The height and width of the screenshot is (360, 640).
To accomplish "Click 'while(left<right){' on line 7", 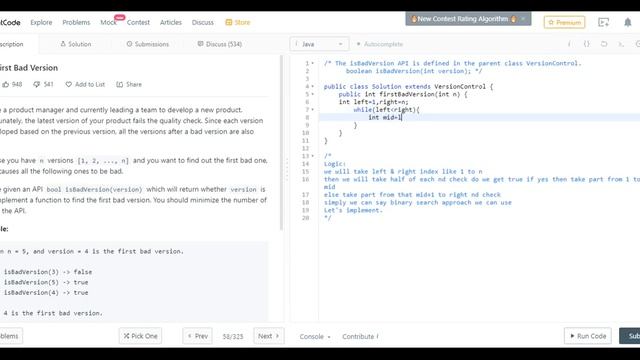I will 386,110.
